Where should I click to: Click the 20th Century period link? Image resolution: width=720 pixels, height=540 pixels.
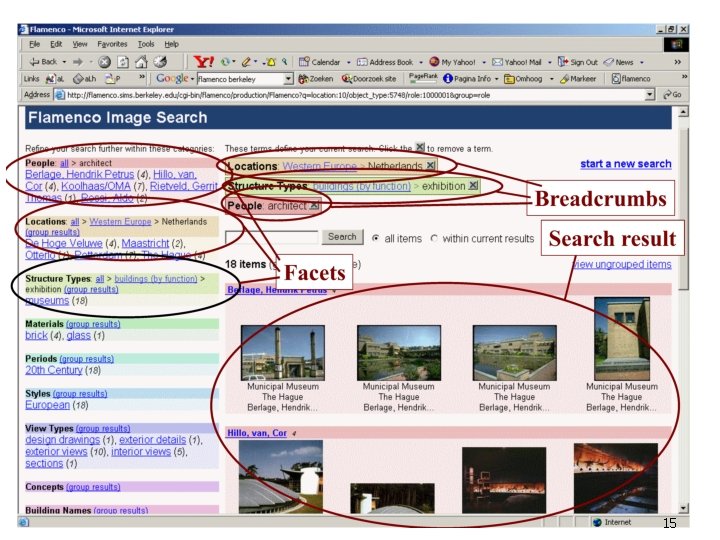tap(54, 370)
